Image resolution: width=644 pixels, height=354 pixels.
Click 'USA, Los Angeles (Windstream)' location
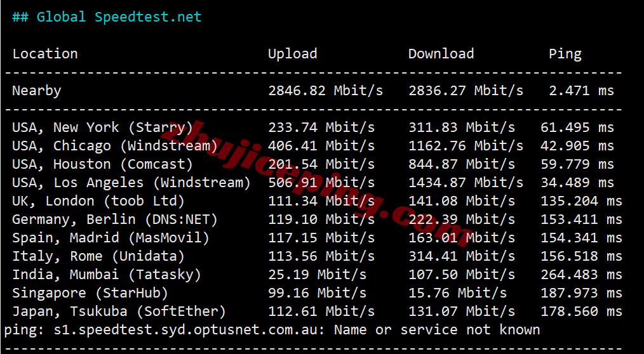click(x=131, y=183)
